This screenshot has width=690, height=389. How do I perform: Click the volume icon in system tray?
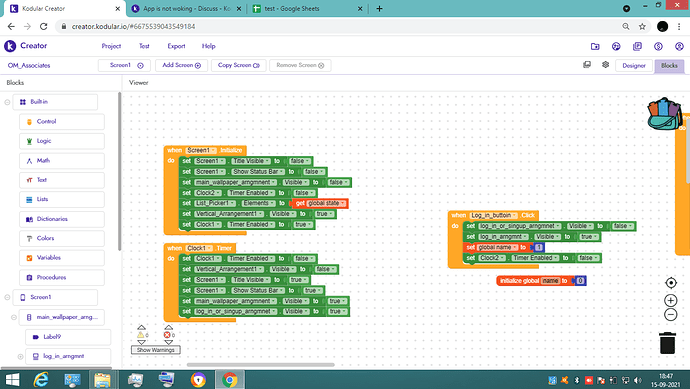tap(637, 380)
